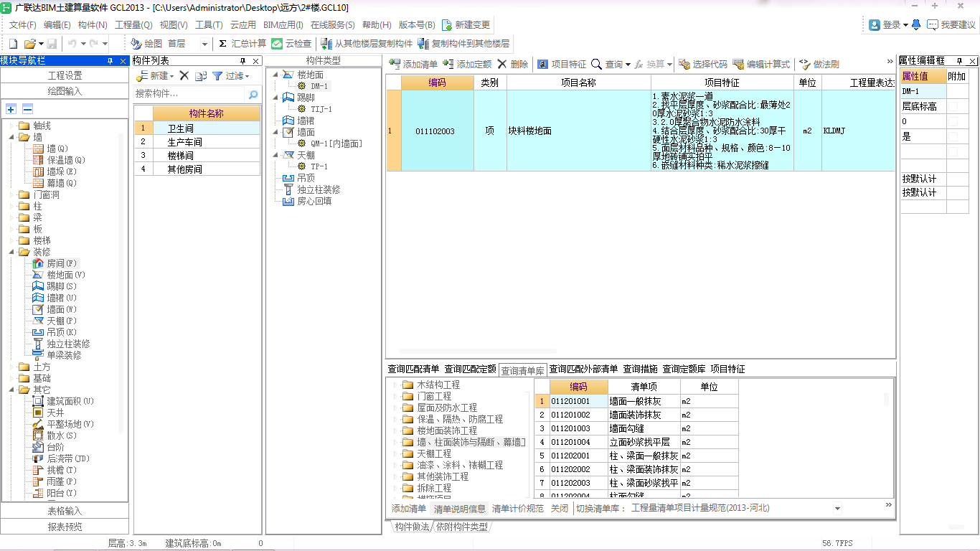Image resolution: width=980 pixels, height=551 pixels.
Task: Open 项目特征 from the bill toolbar
Action: pos(562,64)
